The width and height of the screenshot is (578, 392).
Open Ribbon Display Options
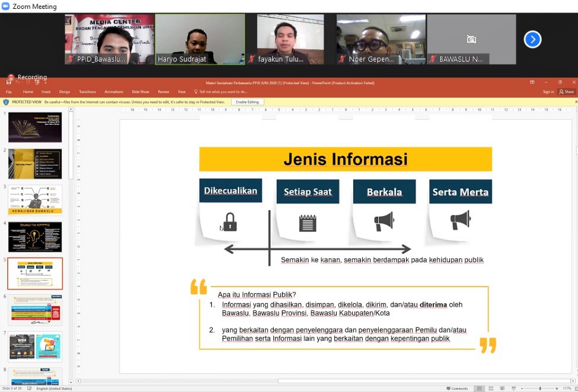532,83
